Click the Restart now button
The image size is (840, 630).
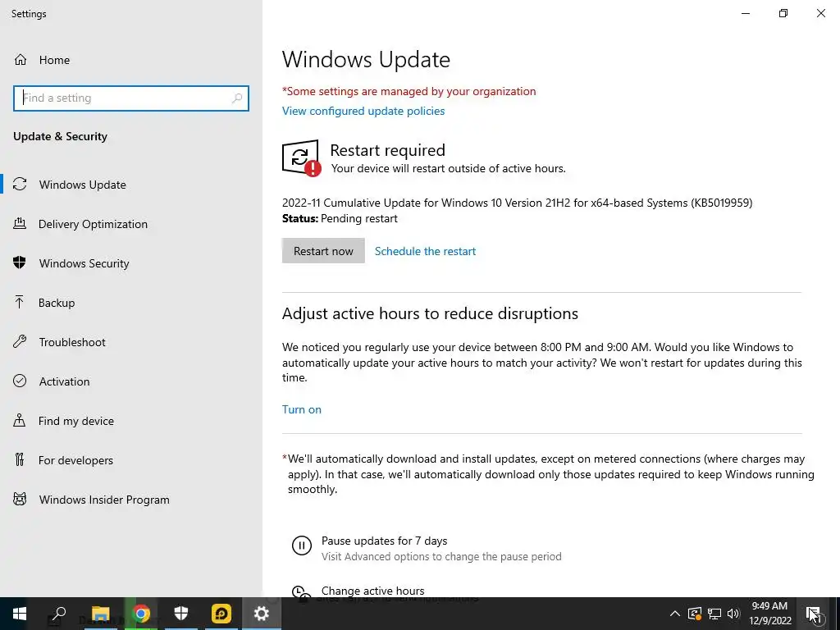pyautogui.click(x=323, y=251)
